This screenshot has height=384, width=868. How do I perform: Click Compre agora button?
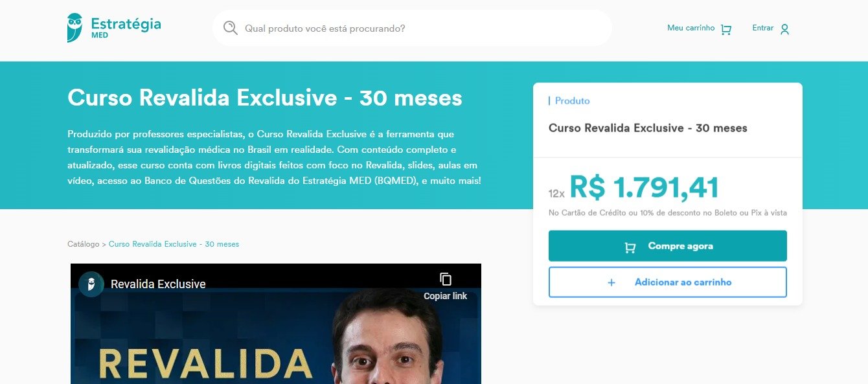[x=667, y=246]
